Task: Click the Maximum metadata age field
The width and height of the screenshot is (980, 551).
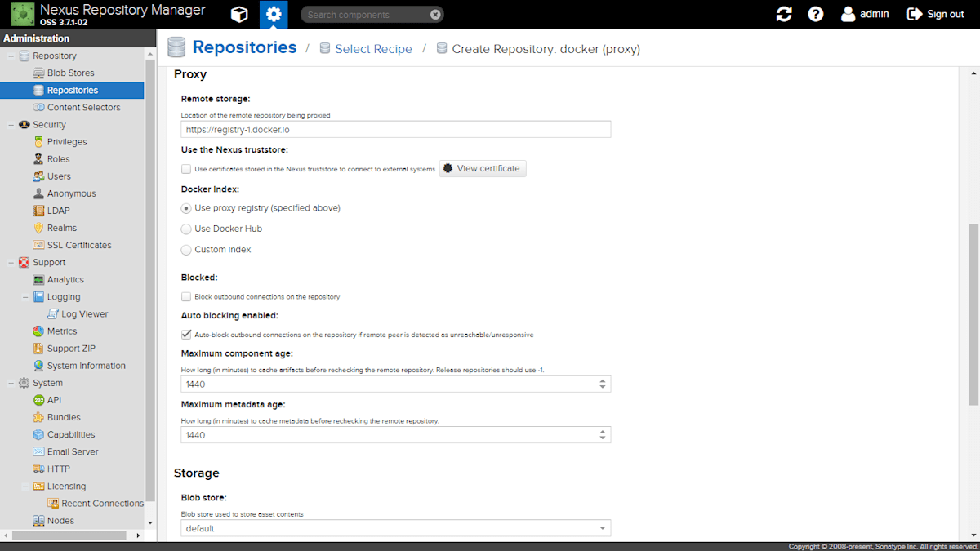Action: tap(388, 435)
